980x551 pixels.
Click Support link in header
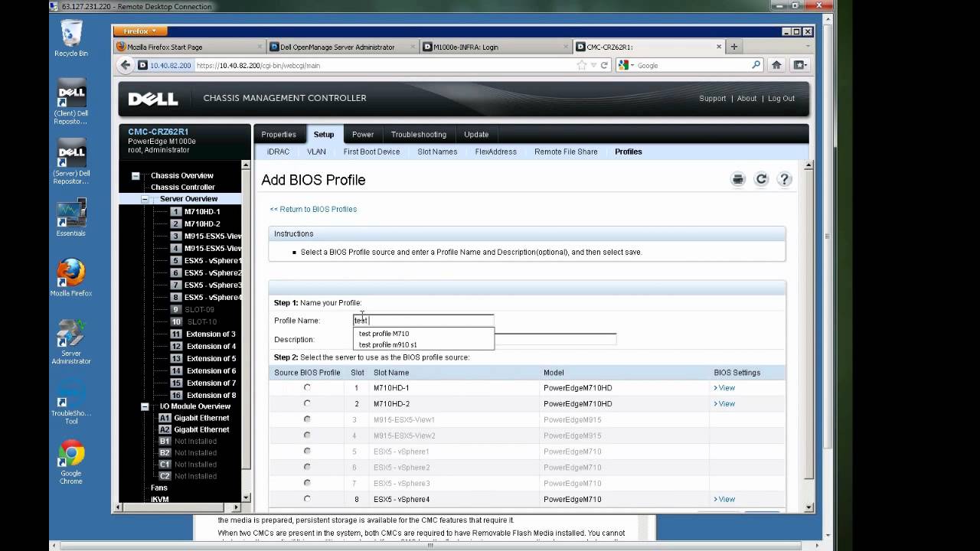tap(712, 99)
